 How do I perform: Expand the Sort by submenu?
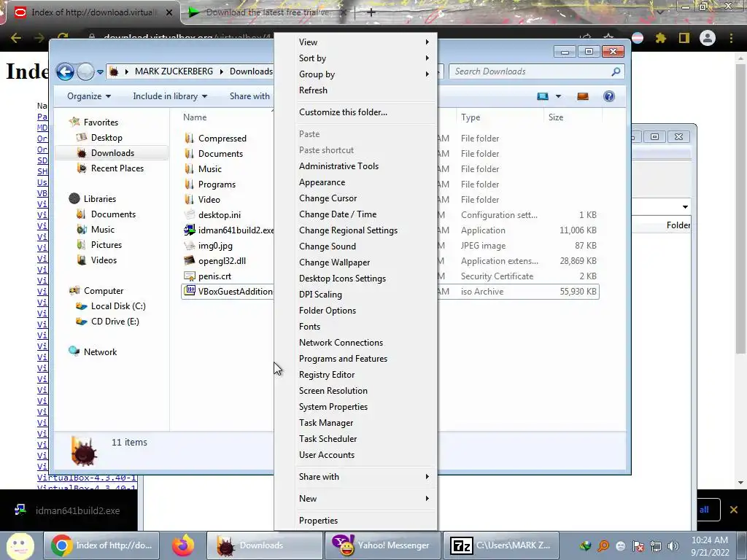(x=365, y=58)
